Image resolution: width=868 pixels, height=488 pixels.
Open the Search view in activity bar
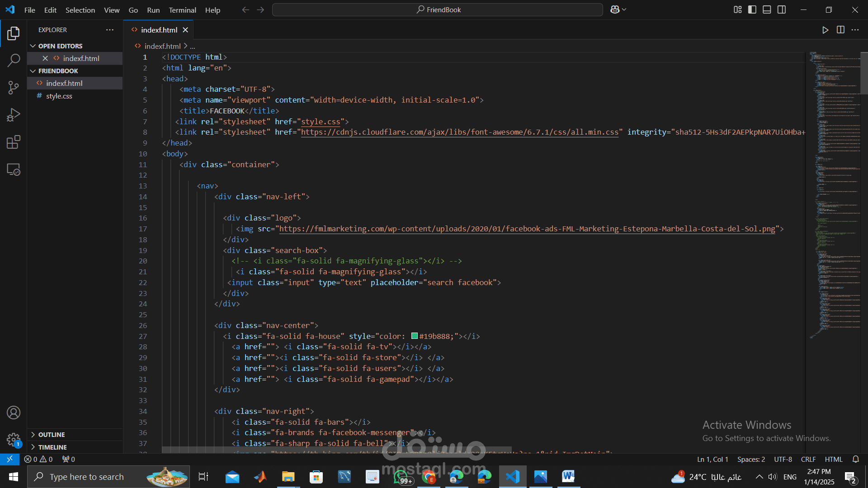14,60
